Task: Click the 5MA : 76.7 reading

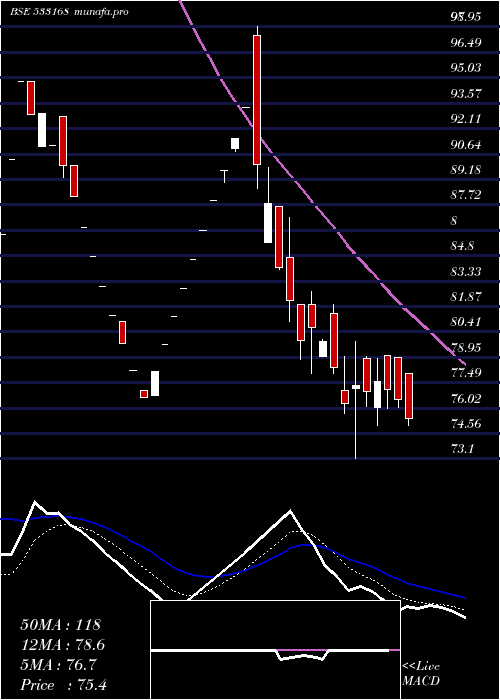Action: click(x=58, y=665)
